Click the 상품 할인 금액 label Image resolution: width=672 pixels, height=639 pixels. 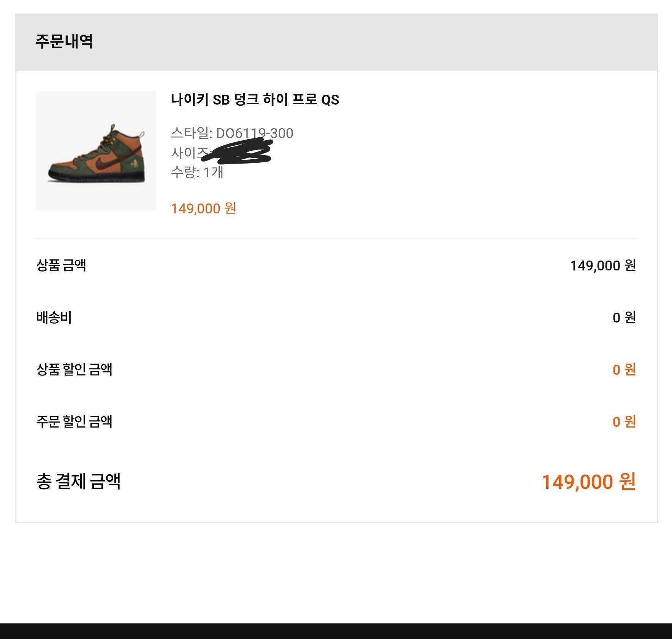(x=74, y=369)
